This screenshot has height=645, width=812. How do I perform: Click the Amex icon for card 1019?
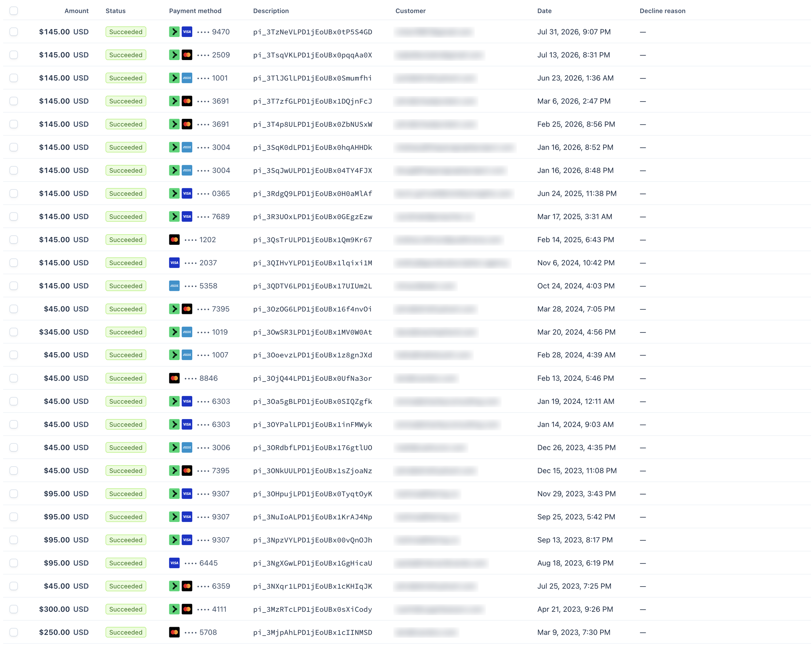187,332
